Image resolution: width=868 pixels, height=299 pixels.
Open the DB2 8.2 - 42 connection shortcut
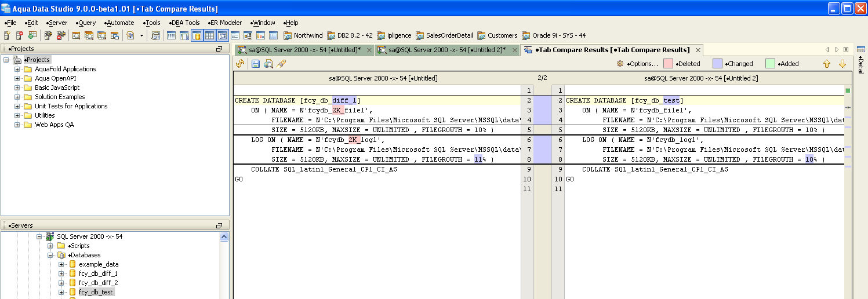350,35
